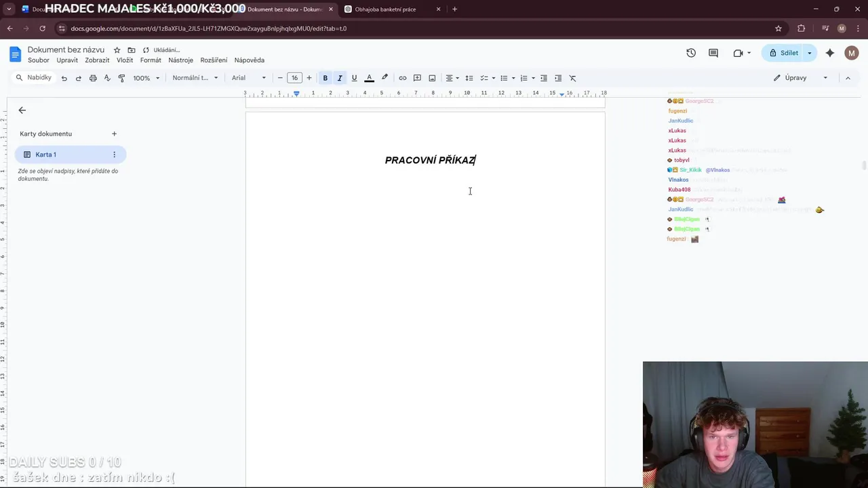
Task: Click the font size field showing 16
Action: point(294,78)
